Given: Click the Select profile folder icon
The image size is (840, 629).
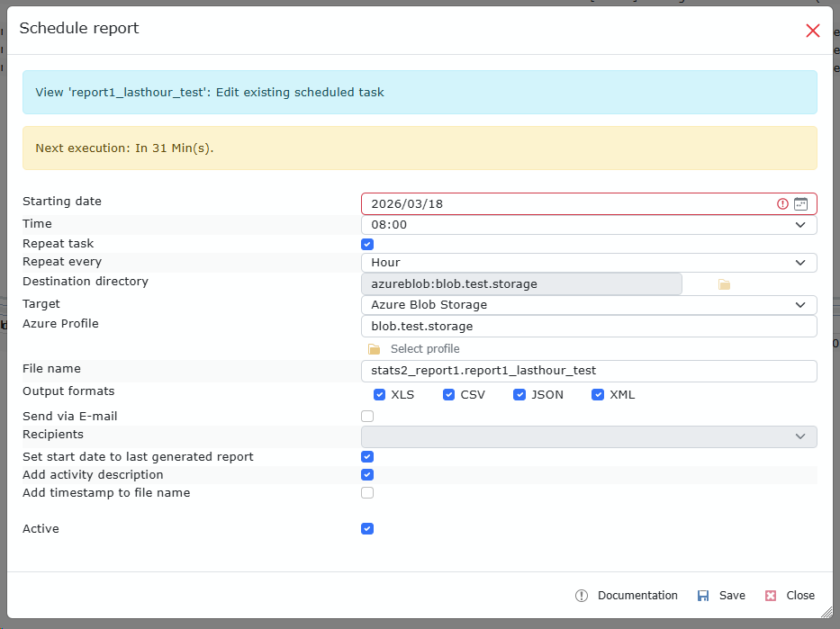Looking at the screenshot, I should point(374,349).
